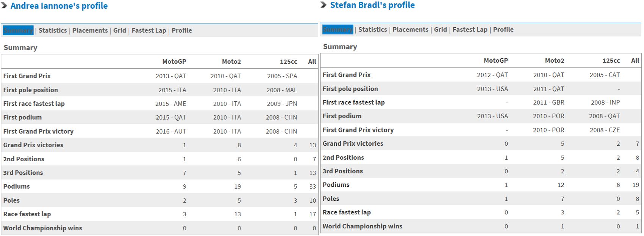Click Iannone's Grand Prix victories row label

click(x=33, y=145)
